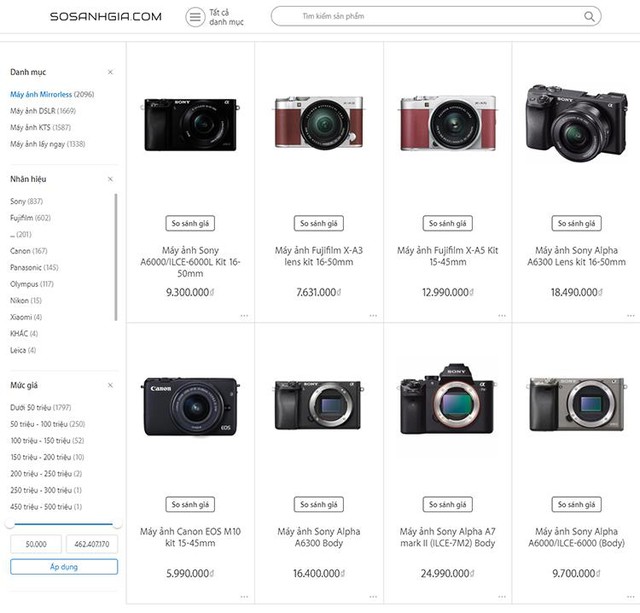
Task: Filter by Leica brand
Action: pos(23,350)
